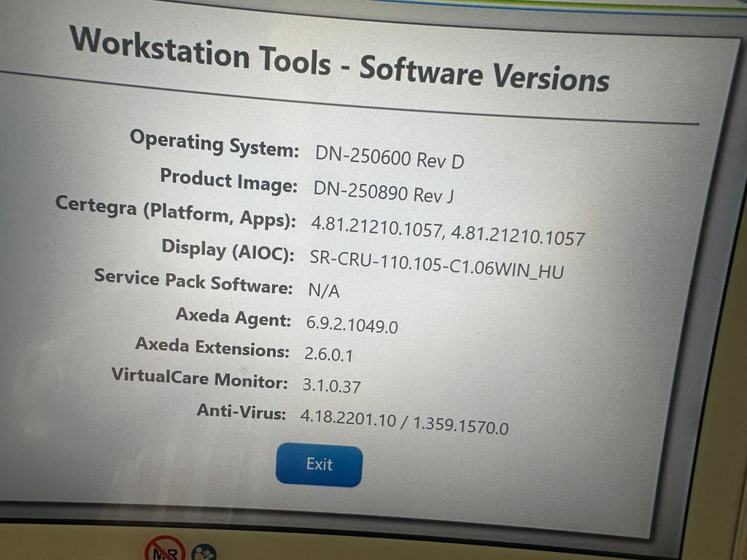Screen dimensions: 747x560
Task: Select the Anti-Virus version 4.18.2201.10 / 1.359.1570.0
Action: pyautogui.click(x=404, y=422)
